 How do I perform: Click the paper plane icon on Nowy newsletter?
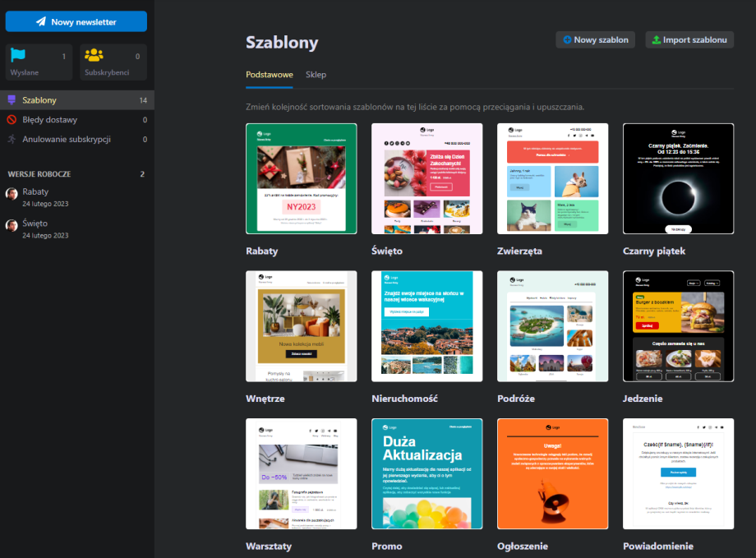pyautogui.click(x=40, y=22)
